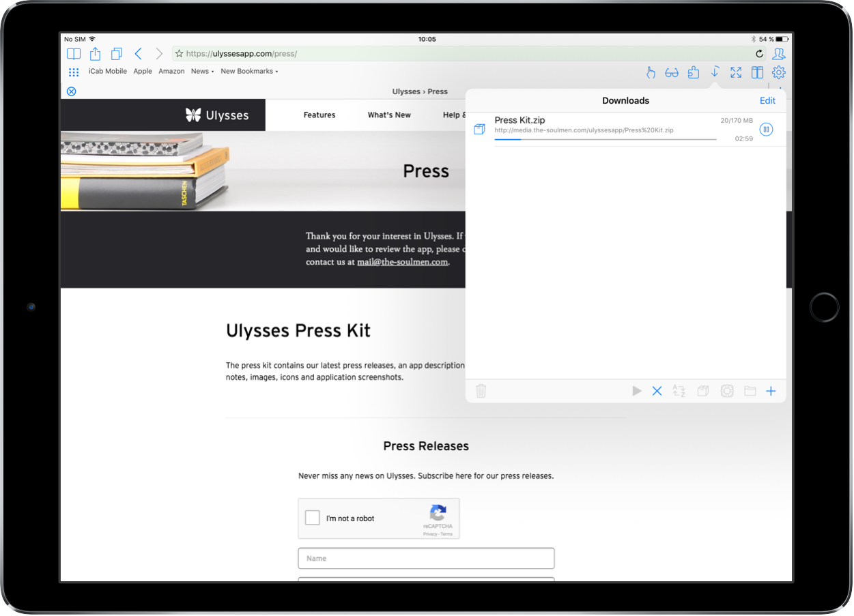
Task: Click the Ulysses Press Kit heading
Action: pos(298,331)
